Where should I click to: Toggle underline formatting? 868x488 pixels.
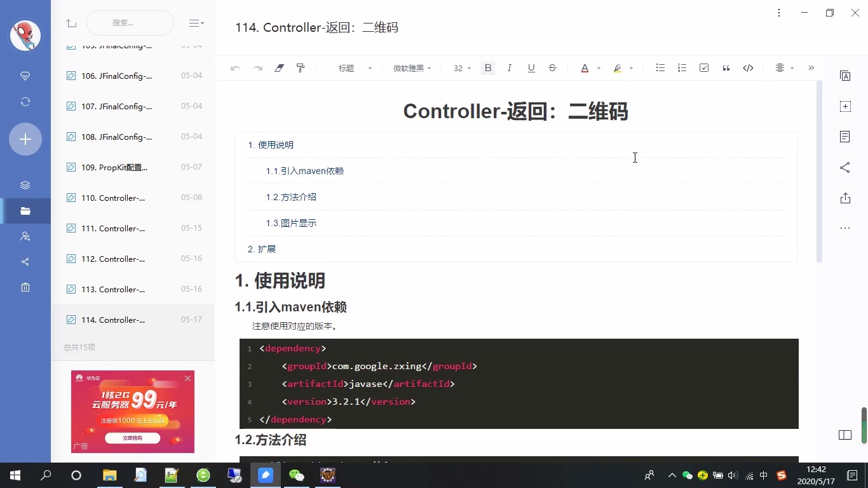click(531, 67)
